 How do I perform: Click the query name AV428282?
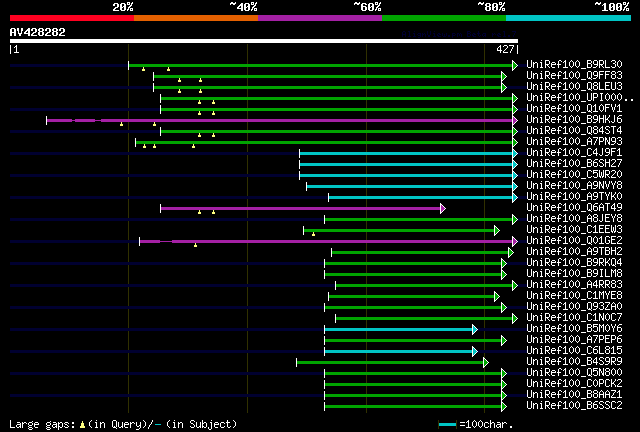pos(38,32)
